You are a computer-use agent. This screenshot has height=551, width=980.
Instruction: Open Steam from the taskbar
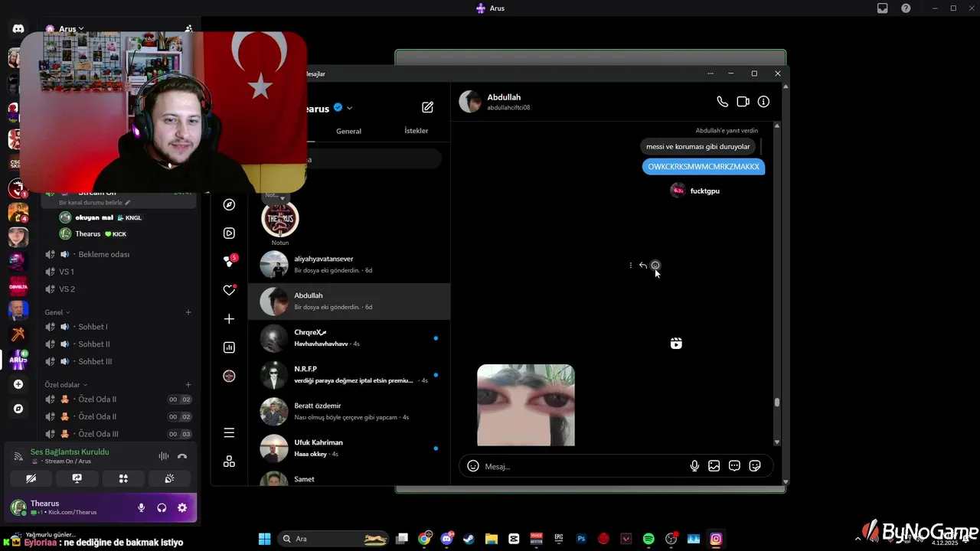[x=469, y=539]
